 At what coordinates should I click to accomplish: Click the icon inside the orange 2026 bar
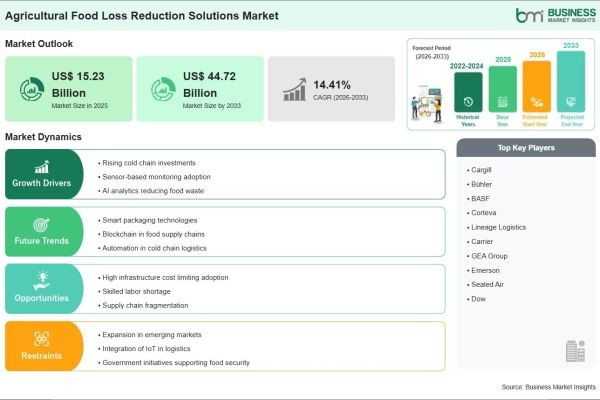(536, 102)
